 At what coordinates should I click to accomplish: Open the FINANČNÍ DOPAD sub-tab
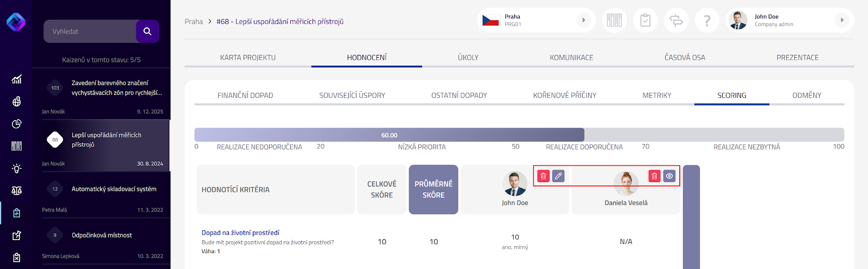click(x=245, y=96)
